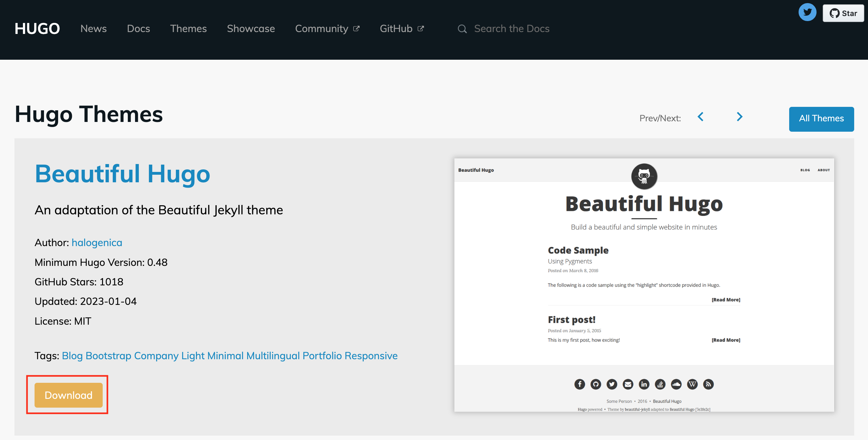Select the Responsive tag
This screenshot has height=440, width=868.
(x=371, y=355)
